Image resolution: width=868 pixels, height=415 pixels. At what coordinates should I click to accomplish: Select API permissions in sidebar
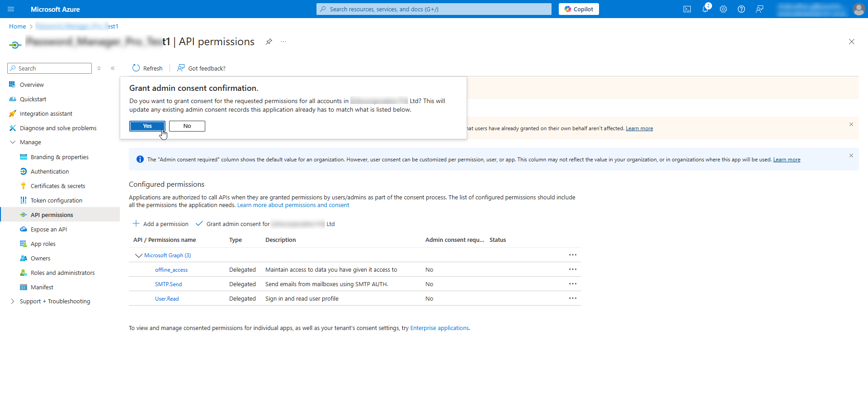(x=60, y=215)
